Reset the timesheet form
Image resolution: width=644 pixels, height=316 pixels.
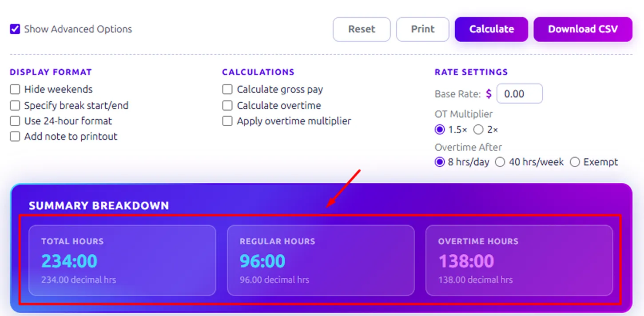[362, 29]
